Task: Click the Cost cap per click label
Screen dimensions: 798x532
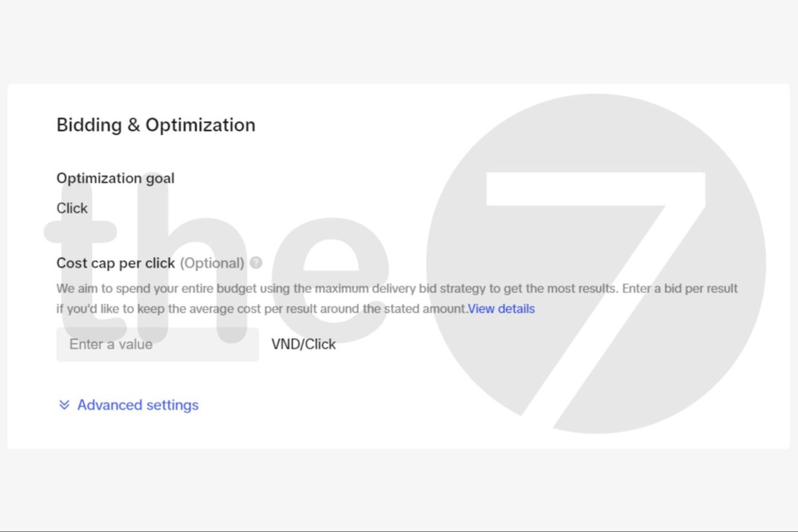Action: click(116, 263)
